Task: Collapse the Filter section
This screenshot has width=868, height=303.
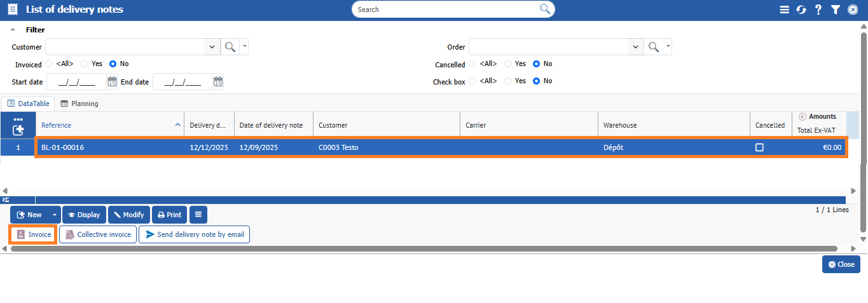Action: click(x=13, y=30)
